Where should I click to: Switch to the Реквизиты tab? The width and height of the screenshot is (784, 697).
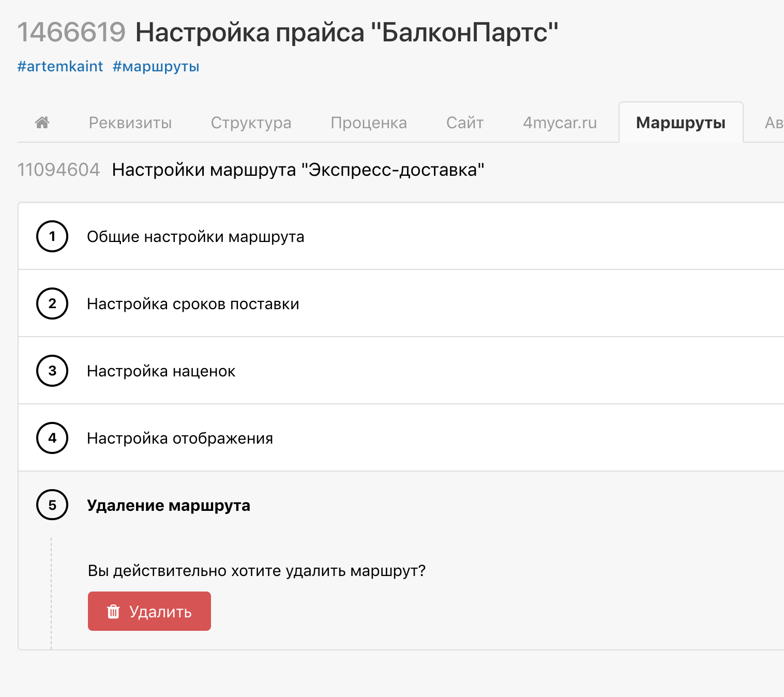click(130, 123)
